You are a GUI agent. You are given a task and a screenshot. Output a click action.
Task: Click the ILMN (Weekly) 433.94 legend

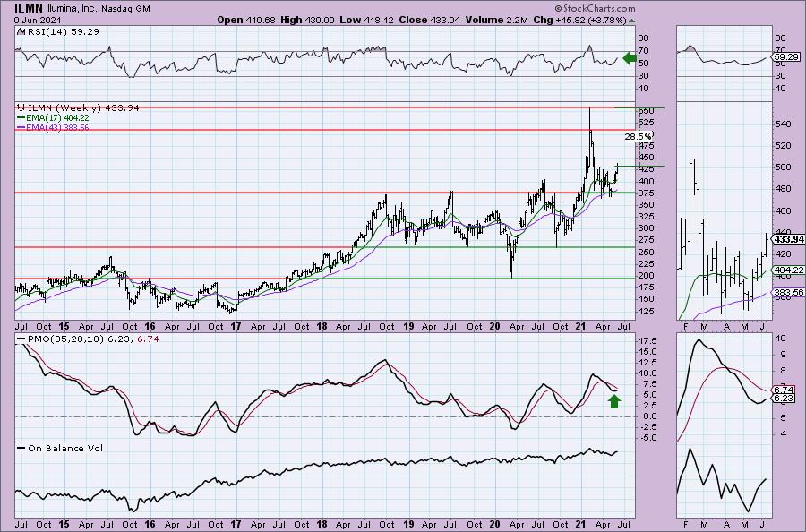point(83,107)
